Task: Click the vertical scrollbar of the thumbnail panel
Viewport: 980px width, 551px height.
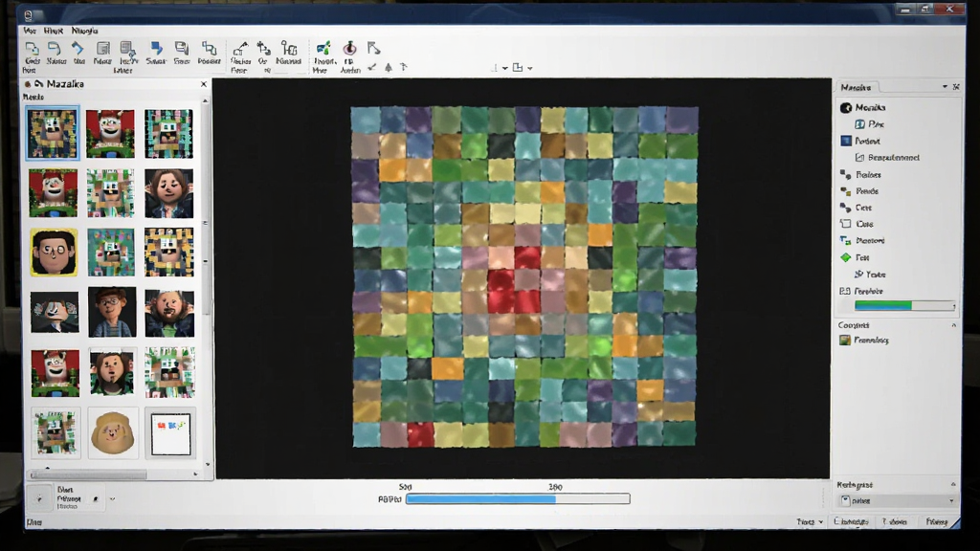Action: click(x=206, y=282)
